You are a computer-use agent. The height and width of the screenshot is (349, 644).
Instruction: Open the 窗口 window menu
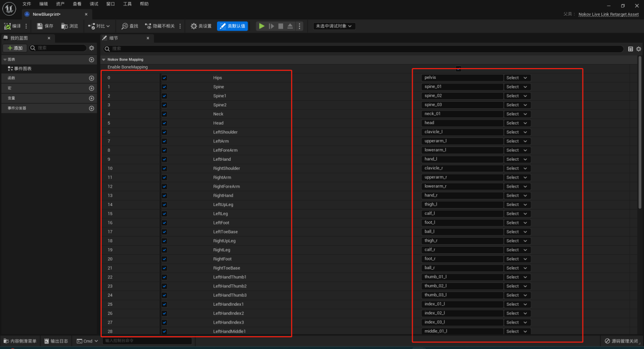tap(110, 4)
